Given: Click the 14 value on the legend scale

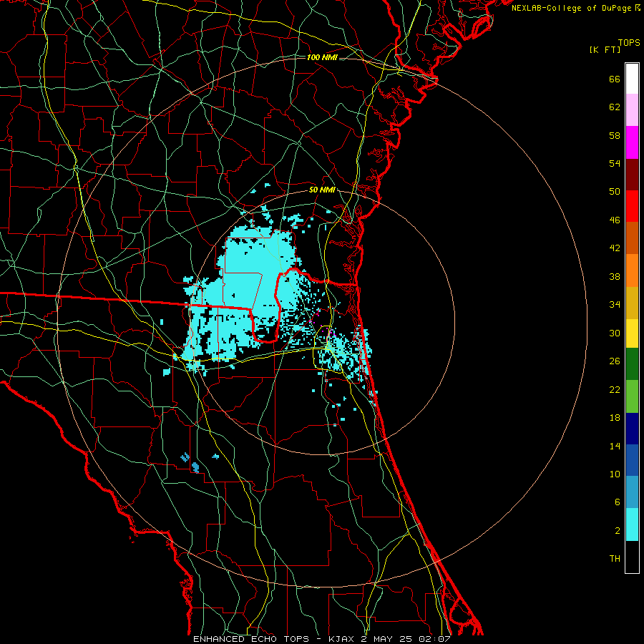Looking at the screenshot, I should (x=615, y=446).
